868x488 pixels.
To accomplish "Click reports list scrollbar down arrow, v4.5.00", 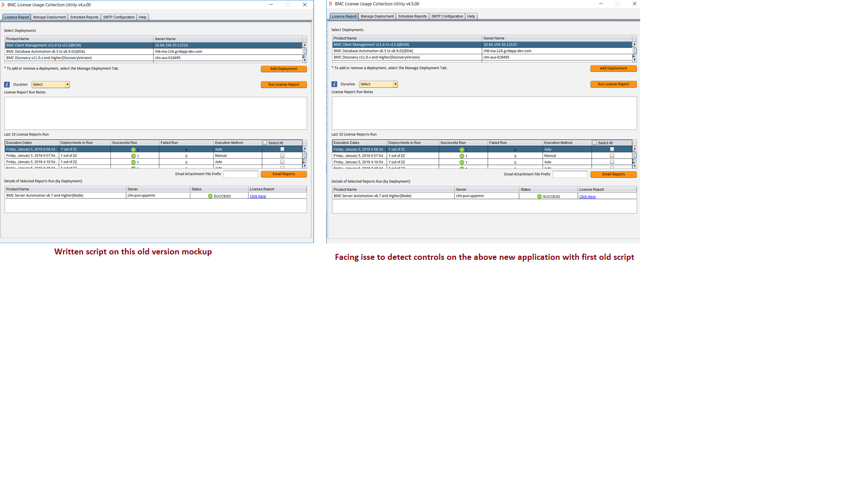I will pyautogui.click(x=635, y=166).
